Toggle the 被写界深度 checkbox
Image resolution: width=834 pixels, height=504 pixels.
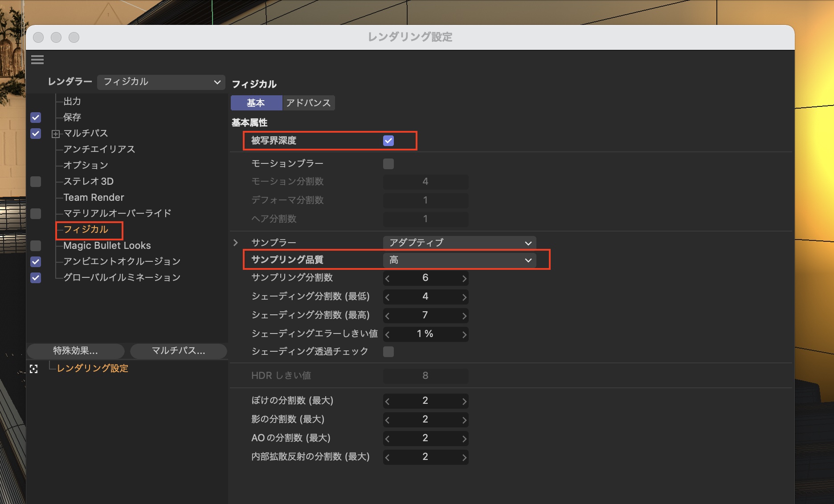388,141
